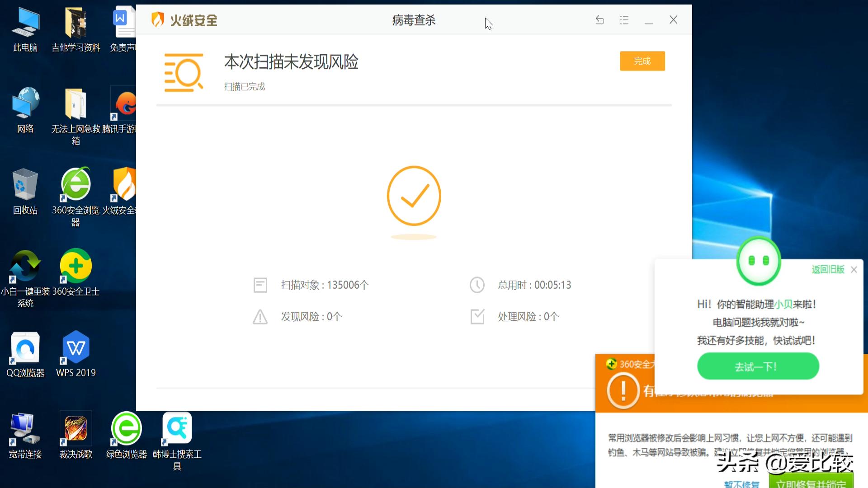Open the scan log via the back arrow icon
The height and width of the screenshot is (488, 868).
[x=599, y=20]
